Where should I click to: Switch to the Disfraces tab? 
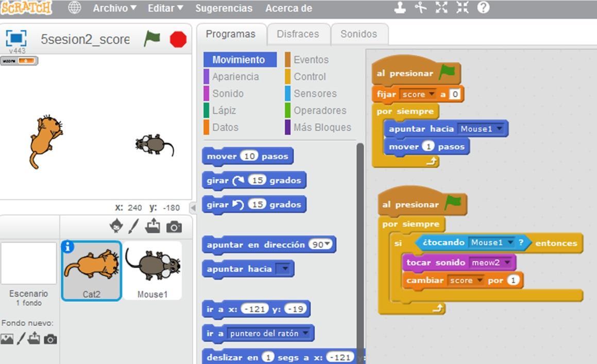tap(299, 34)
